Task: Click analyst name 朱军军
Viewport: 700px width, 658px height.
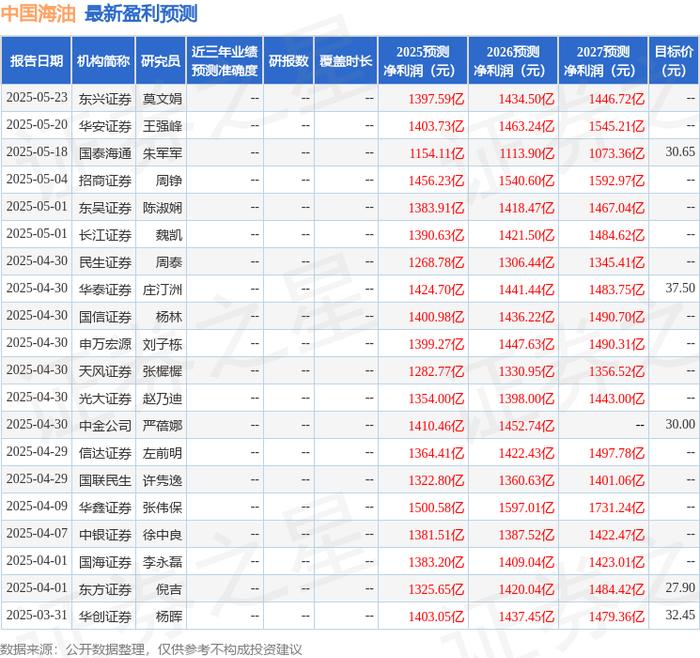Action: click(x=162, y=153)
